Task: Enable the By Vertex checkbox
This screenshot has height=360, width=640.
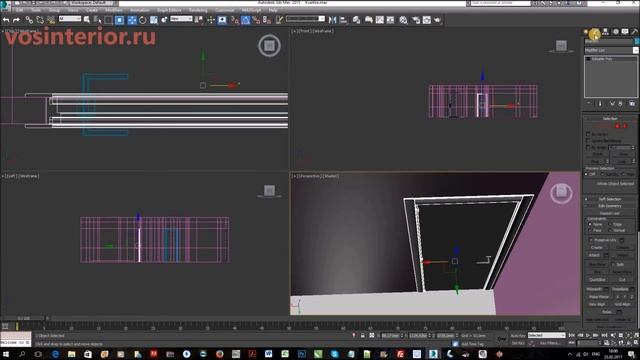Action: (588, 134)
